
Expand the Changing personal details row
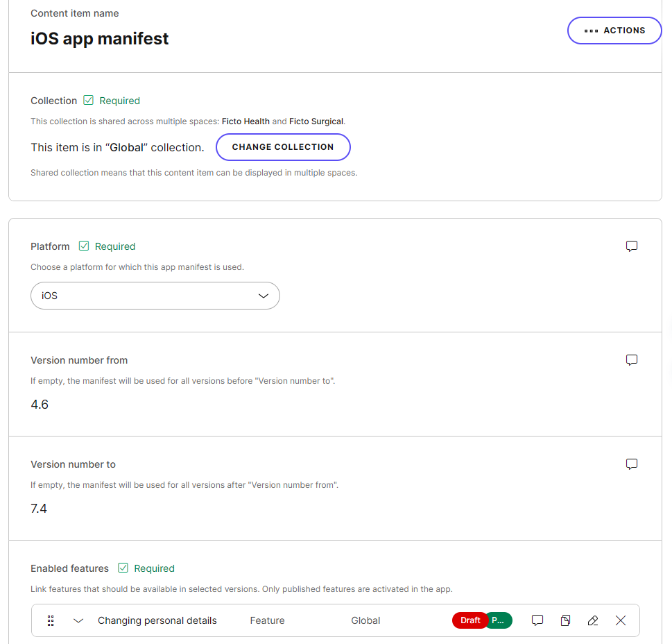[x=78, y=620]
